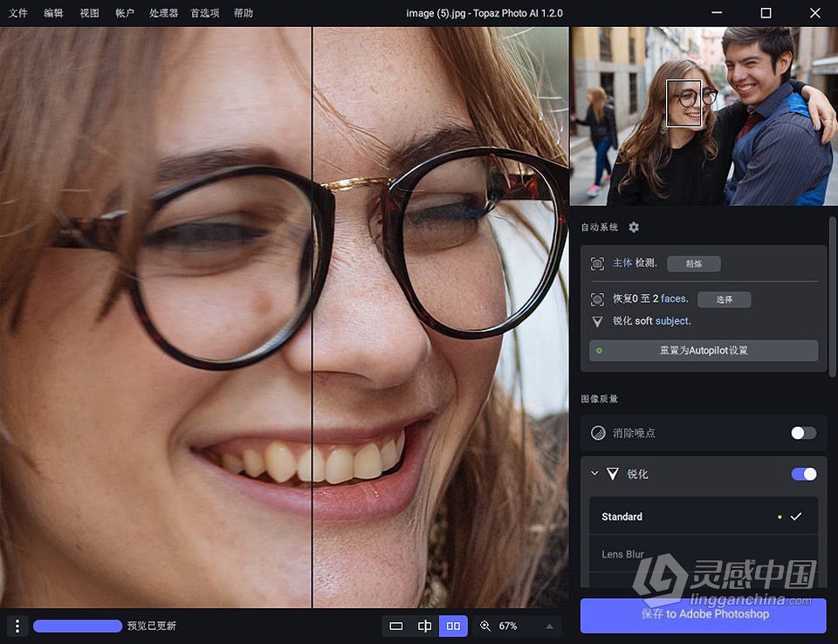Click the 预览已更新 status text
This screenshot has height=644, width=838.
[151, 626]
